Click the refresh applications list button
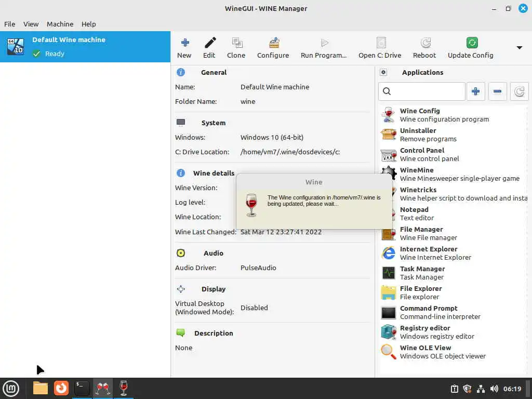Image resolution: width=532 pixels, height=399 pixels. [519, 91]
